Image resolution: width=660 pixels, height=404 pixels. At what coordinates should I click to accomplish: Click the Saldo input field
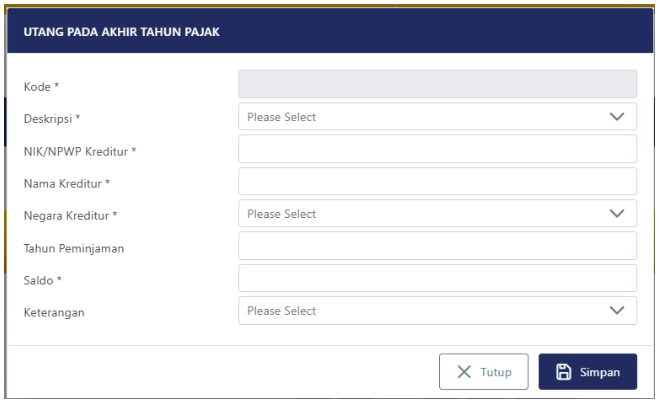[437, 278]
